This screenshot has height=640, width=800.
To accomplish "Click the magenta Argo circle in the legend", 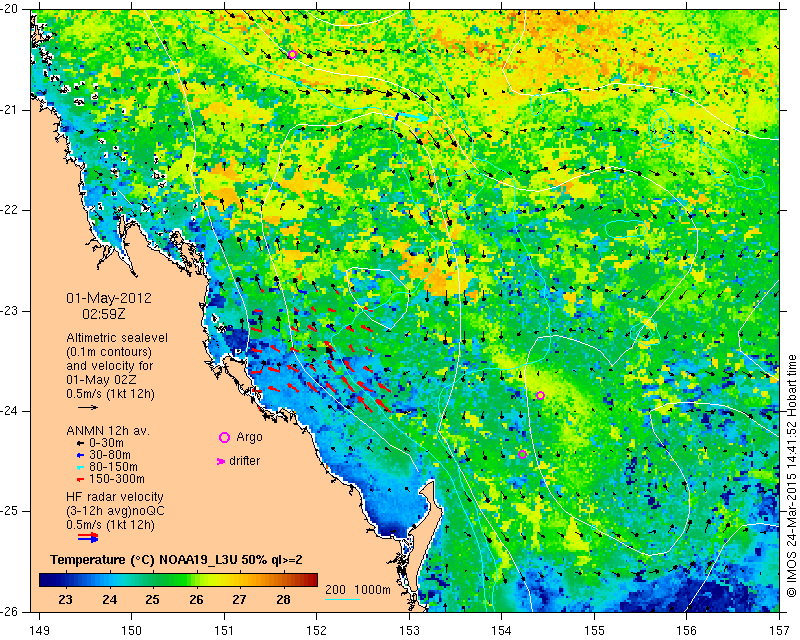I will tap(224, 437).
